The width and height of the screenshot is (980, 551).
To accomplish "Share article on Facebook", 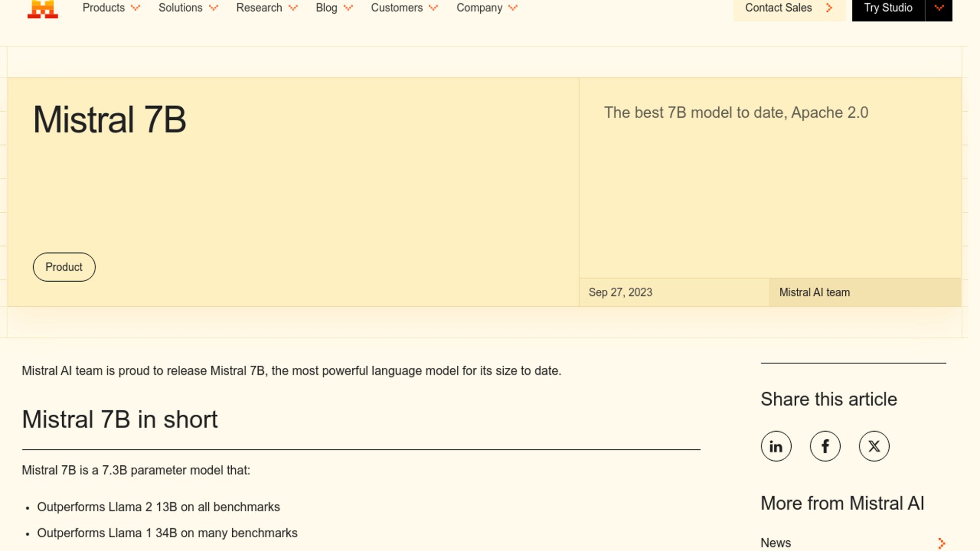I will click(x=825, y=446).
